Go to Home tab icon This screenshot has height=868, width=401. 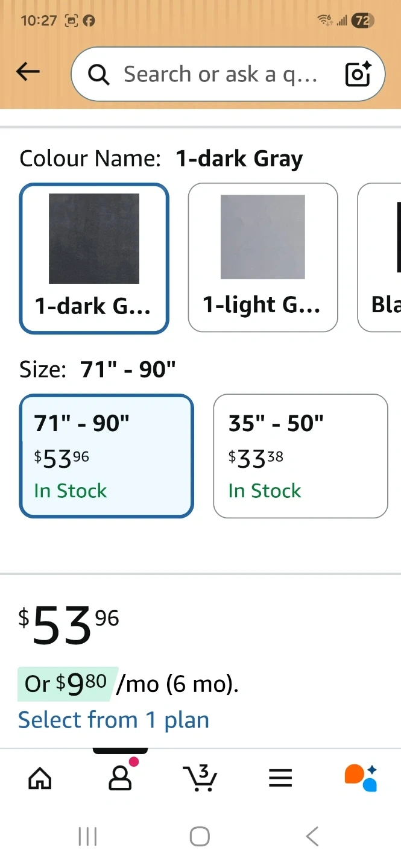coord(40,778)
